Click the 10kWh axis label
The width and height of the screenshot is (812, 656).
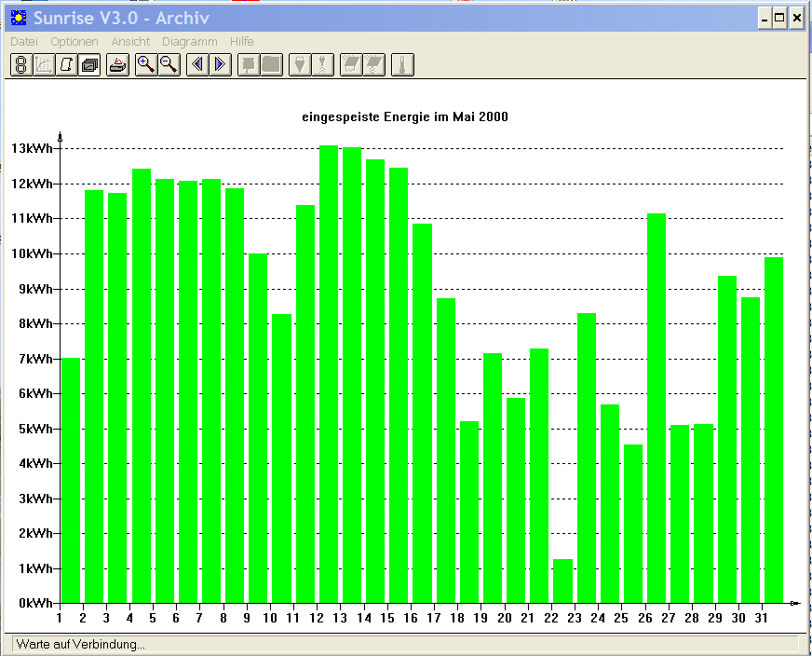coord(32,253)
